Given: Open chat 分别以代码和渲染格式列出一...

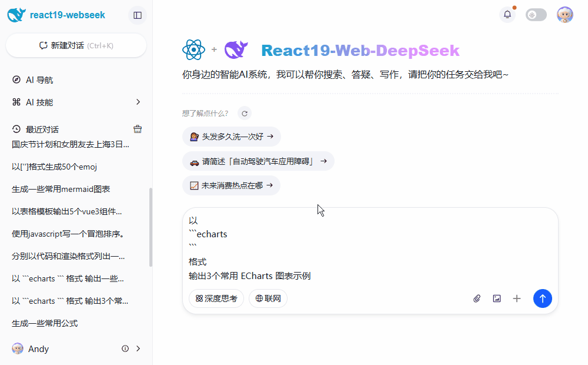Looking at the screenshot, I should (68, 256).
